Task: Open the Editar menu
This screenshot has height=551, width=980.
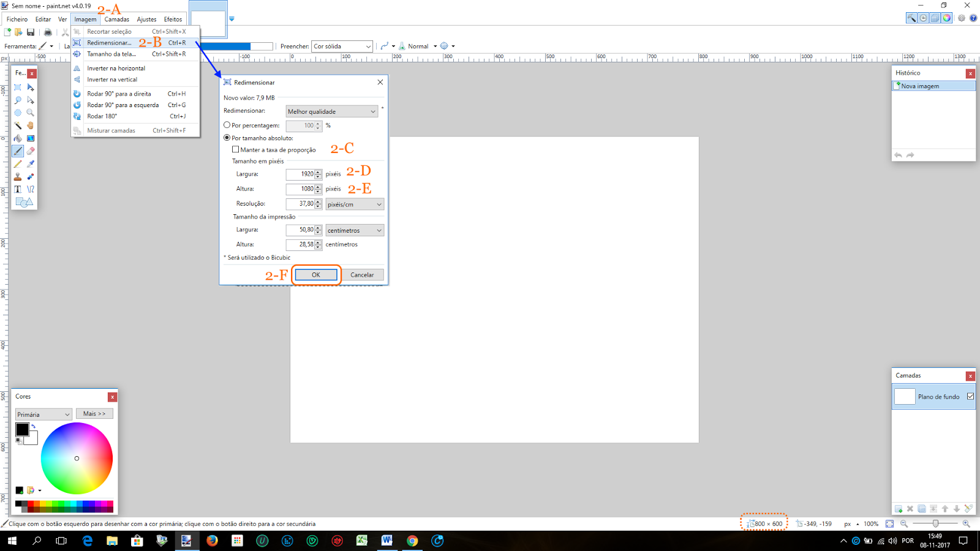Action: pyautogui.click(x=43, y=19)
